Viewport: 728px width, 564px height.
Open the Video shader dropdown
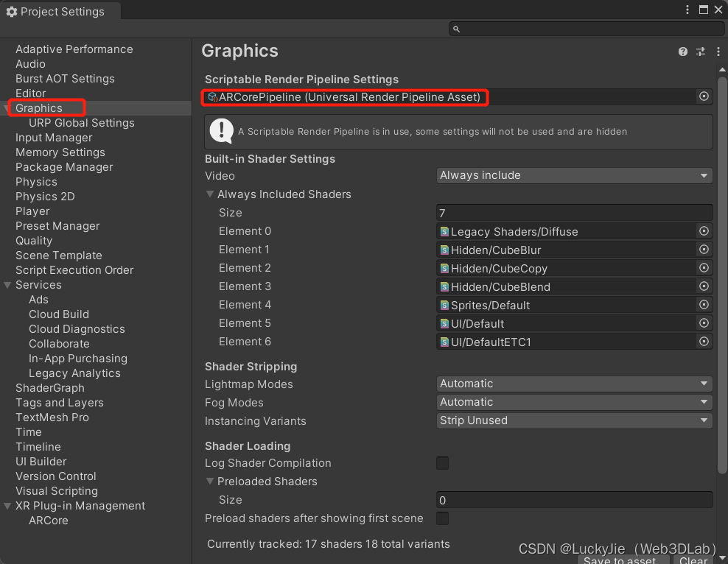tap(574, 175)
